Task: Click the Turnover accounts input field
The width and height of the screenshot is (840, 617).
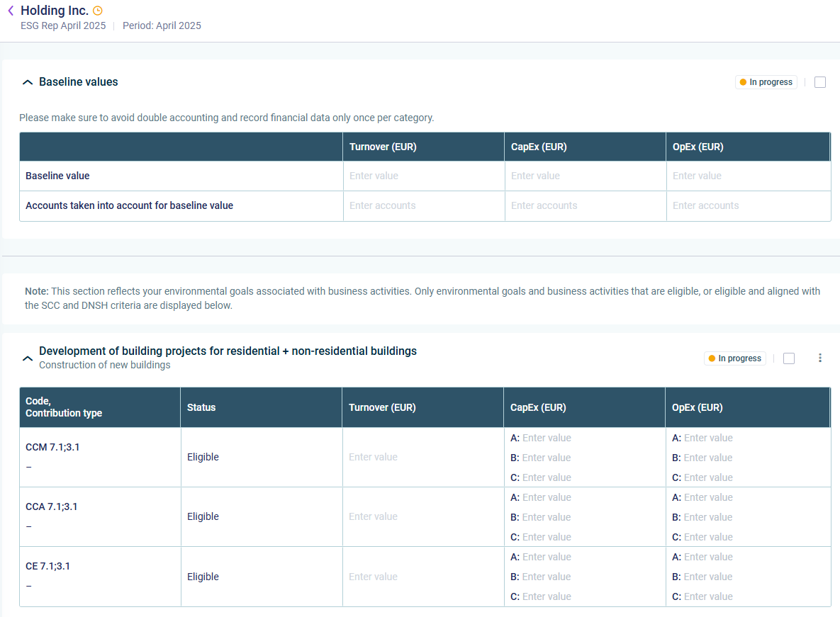Action: click(x=422, y=205)
